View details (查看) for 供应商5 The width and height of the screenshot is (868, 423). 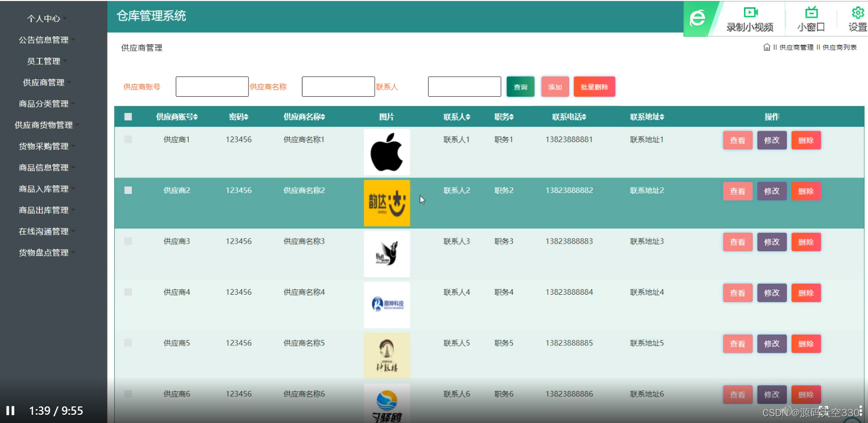pyautogui.click(x=738, y=344)
